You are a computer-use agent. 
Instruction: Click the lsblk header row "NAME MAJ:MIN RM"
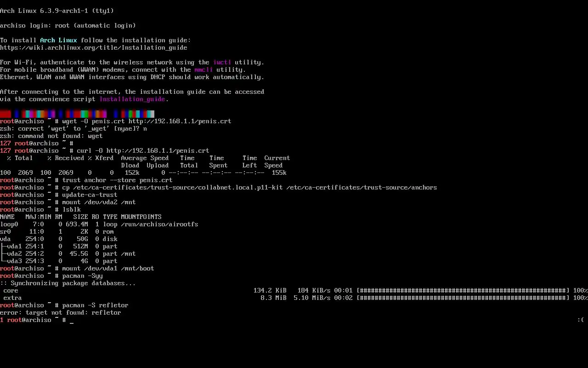81,217
